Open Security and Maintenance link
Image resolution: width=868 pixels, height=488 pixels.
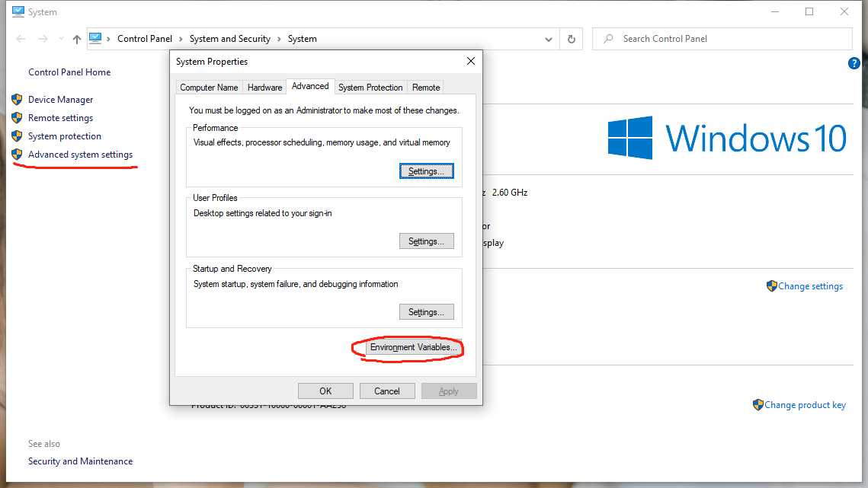coord(80,461)
